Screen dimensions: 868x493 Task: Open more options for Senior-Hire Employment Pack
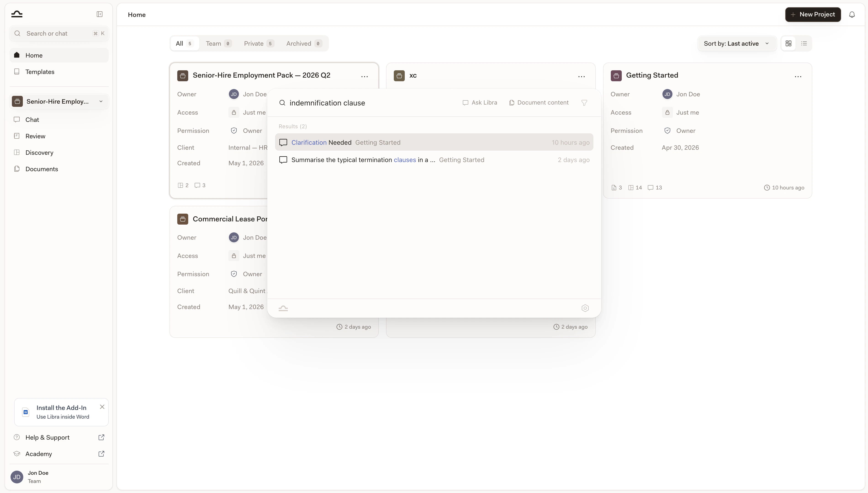click(365, 76)
